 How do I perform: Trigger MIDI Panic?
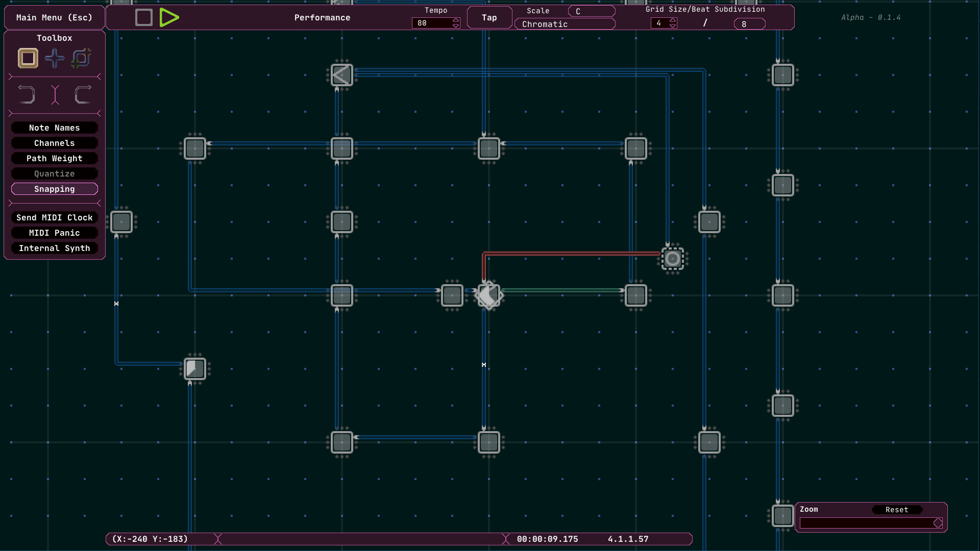click(54, 233)
